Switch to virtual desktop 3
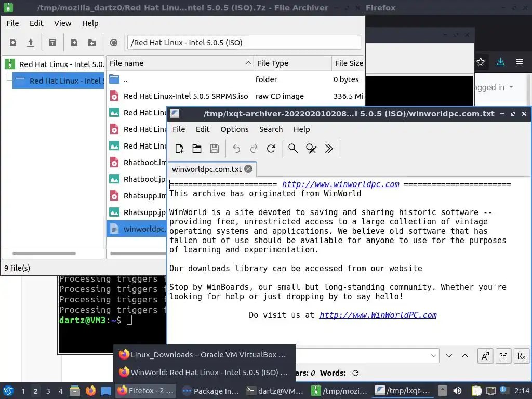The height and width of the screenshot is (399, 532). pyautogui.click(x=48, y=391)
